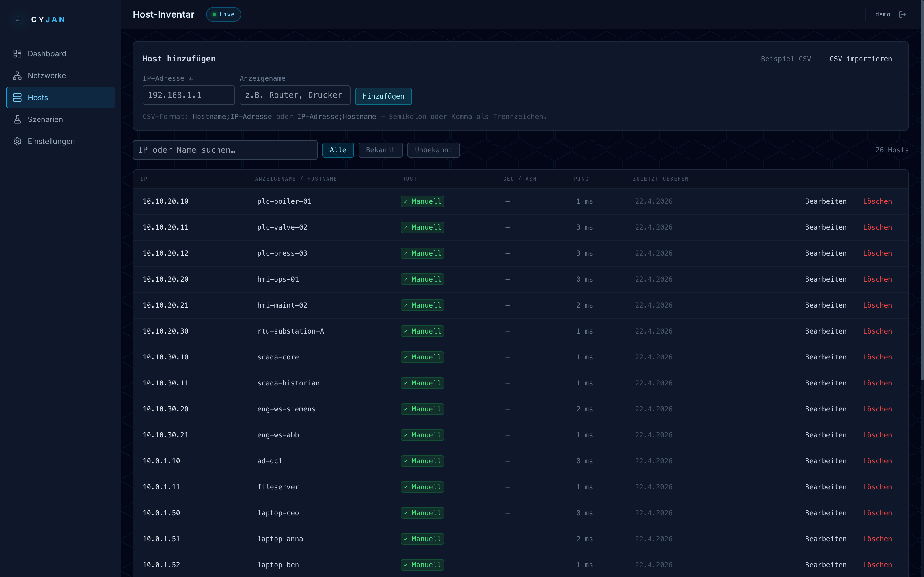The width and height of the screenshot is (924, 577).
Task: Open Einstellungen with the gear icon
Action: pyautogui.click(x=17, y=141)
